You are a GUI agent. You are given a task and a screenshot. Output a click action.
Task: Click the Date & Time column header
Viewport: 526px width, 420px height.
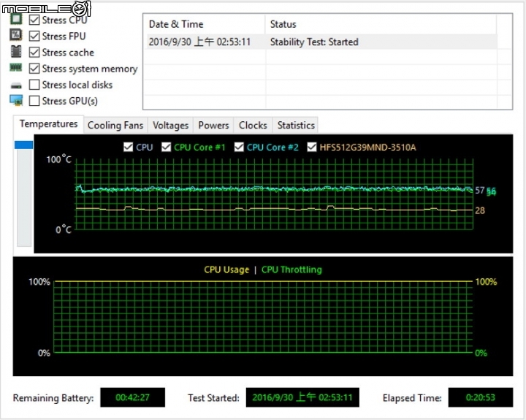(x=205, y=24)
